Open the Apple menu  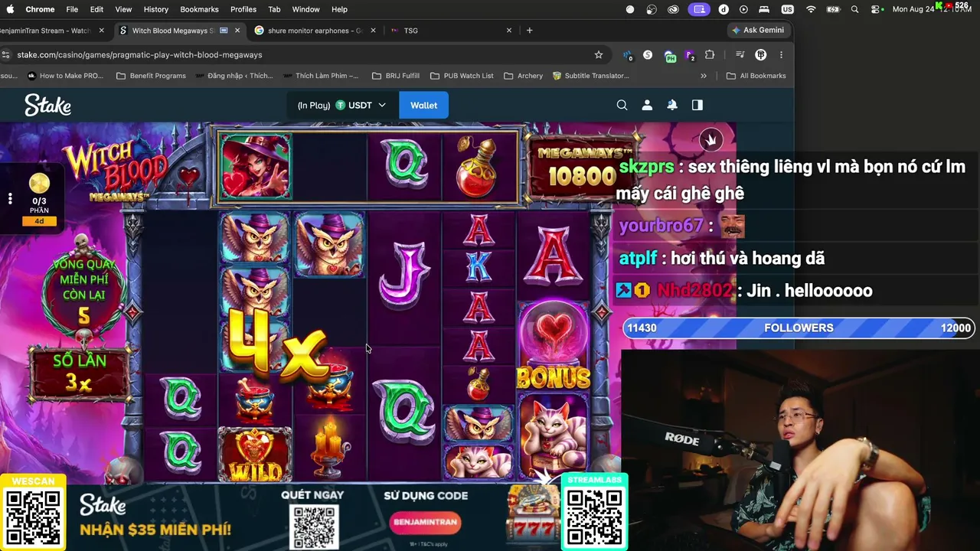tap(10, 9)
